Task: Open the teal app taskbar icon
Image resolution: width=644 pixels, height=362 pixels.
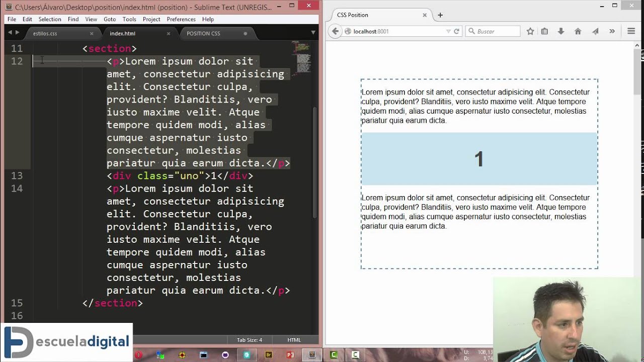Action: tap(247, 355)
